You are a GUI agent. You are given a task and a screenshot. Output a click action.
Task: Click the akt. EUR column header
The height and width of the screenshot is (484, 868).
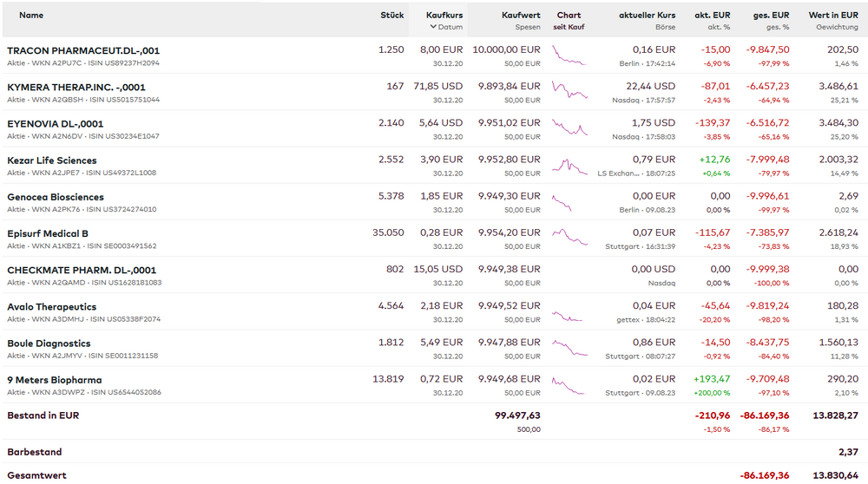tap(712, 16)
